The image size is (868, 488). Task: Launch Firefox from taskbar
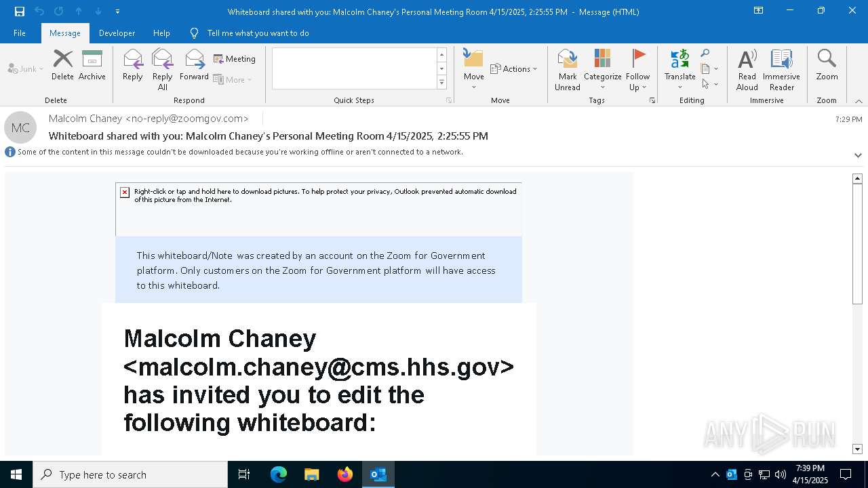point(345,474)
